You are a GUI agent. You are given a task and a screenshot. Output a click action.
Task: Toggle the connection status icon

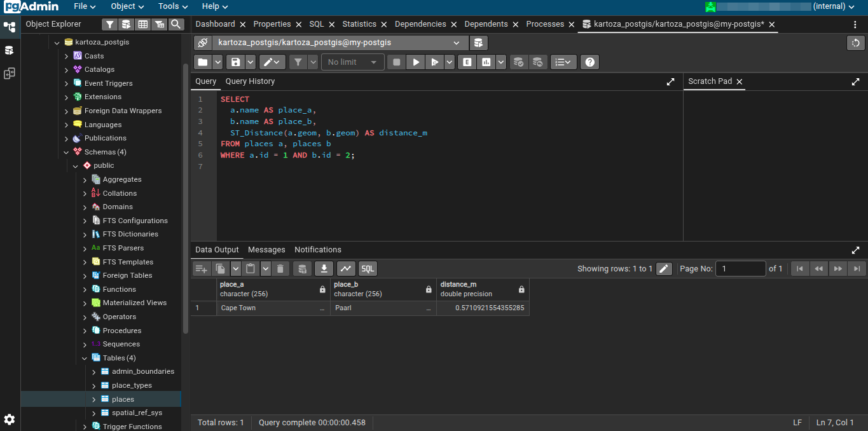[x=203, y=43]
